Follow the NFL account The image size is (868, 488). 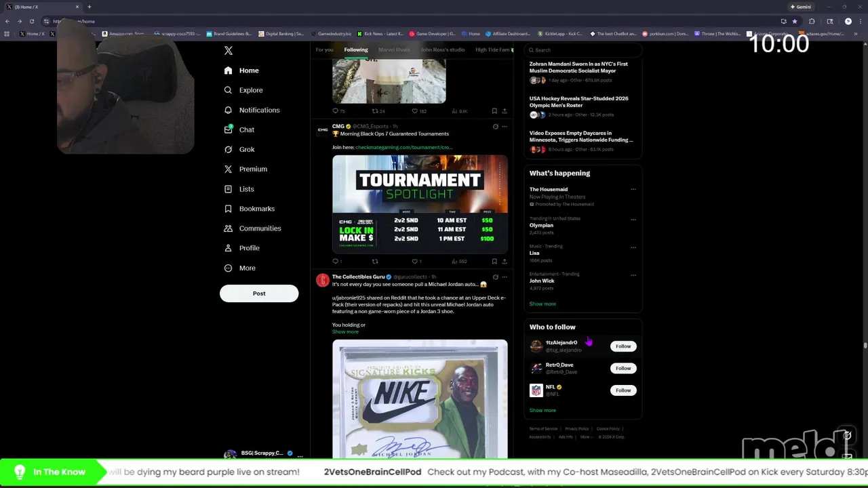[623, 390]
